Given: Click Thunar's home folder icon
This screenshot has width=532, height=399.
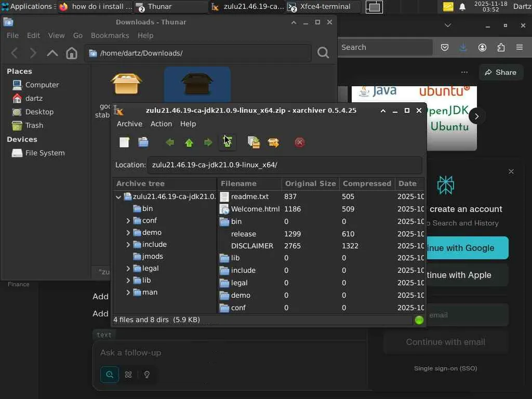Looking at the screenshot, I should point(72,53).
